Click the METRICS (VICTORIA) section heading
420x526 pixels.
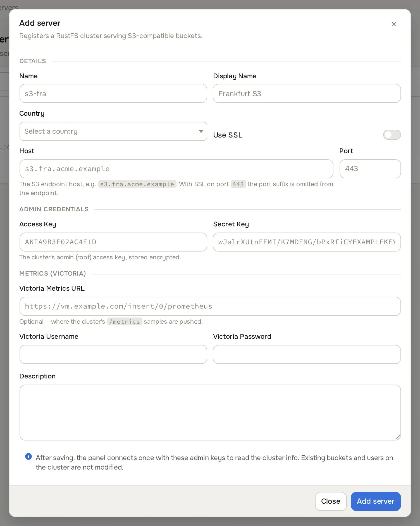pos(52,274)
